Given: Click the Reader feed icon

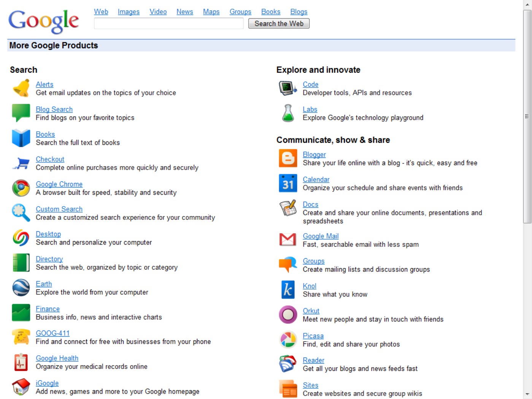Looking at the screenshot, I should click(x=288, y=364).
